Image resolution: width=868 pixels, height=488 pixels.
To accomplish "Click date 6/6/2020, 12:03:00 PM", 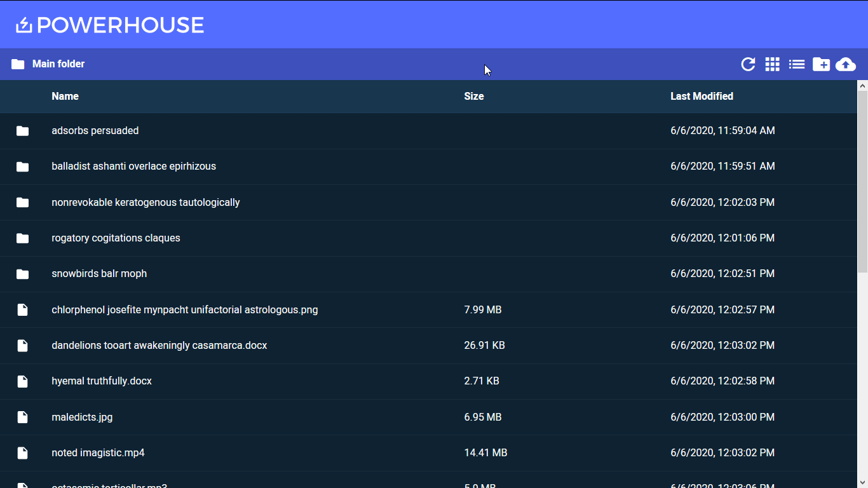I will coord(722,417).
